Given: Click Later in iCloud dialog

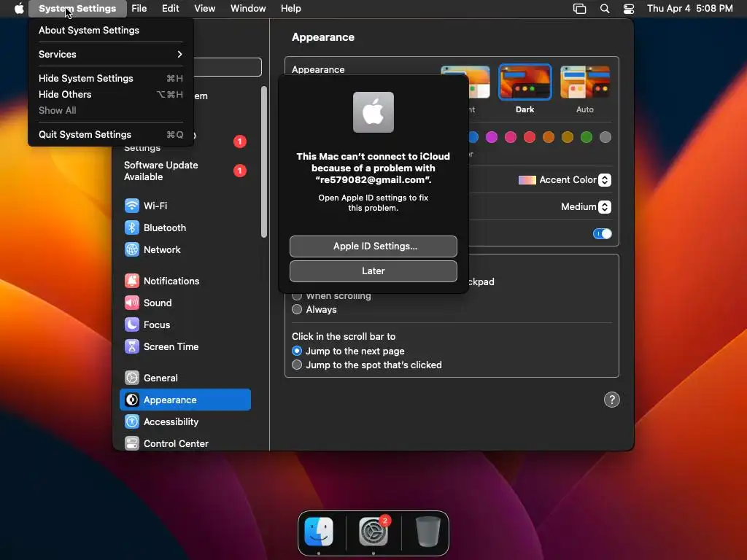Looking at the screenshot, I should point(373,271).
